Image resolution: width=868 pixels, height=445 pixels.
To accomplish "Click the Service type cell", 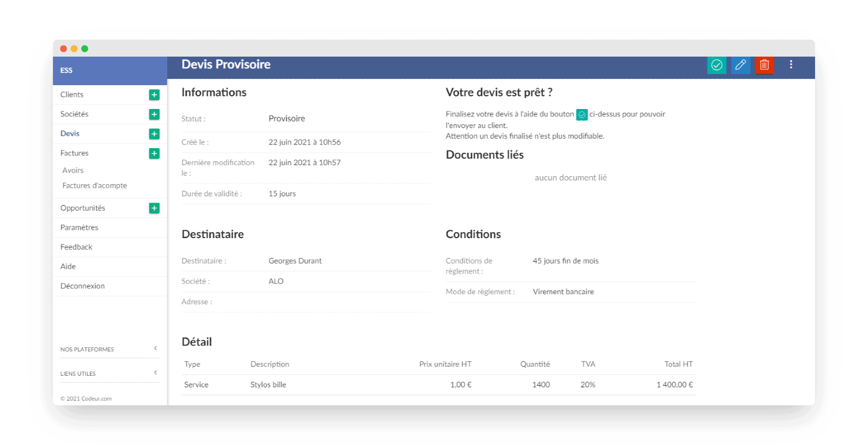I will (196, 385).
